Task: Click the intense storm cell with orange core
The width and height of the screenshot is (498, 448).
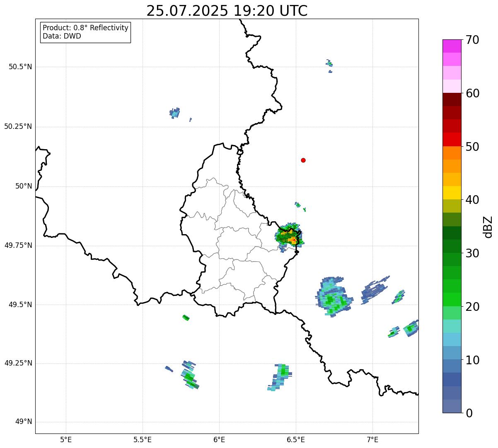Action: tap(290, 237)
